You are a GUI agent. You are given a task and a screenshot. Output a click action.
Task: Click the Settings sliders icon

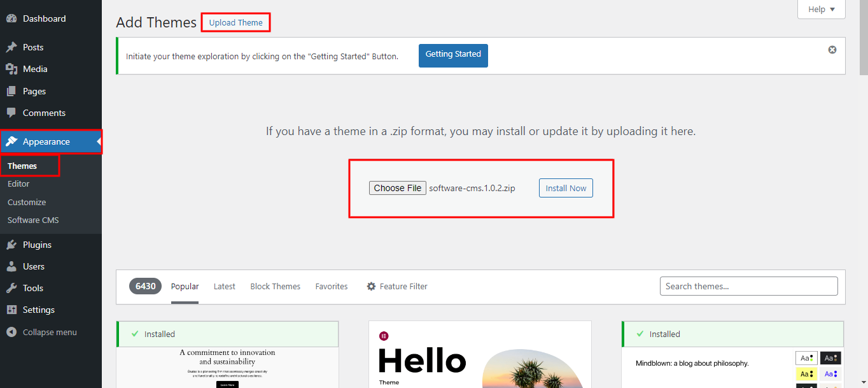point(11,310)
